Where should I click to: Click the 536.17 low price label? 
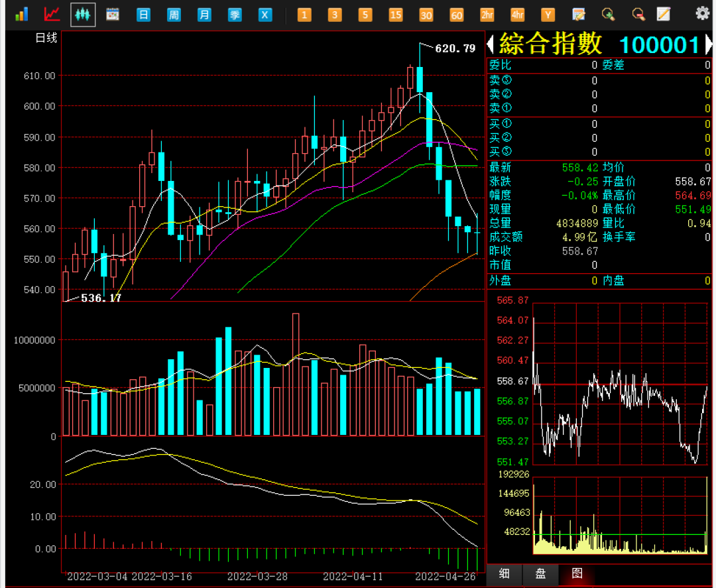pyautogui.click(x=101, y=298)
